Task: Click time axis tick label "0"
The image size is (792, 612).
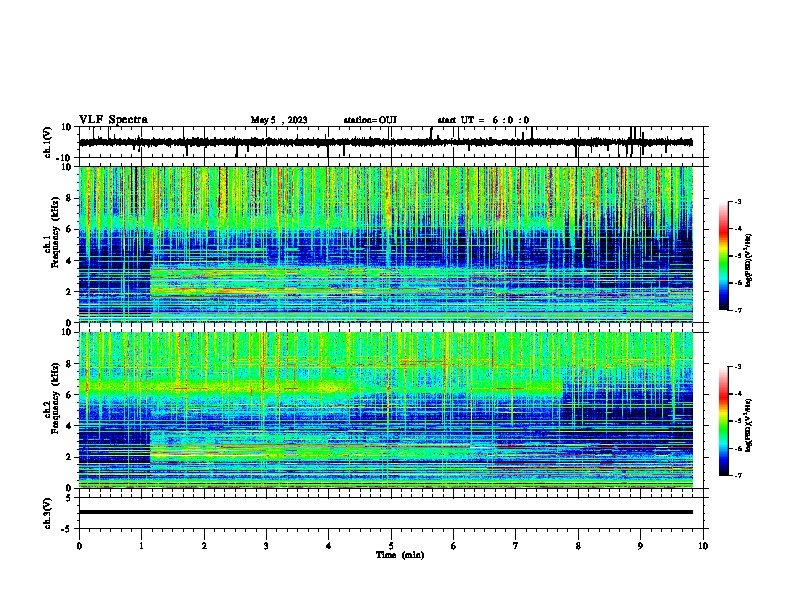Action: (79, 546)
